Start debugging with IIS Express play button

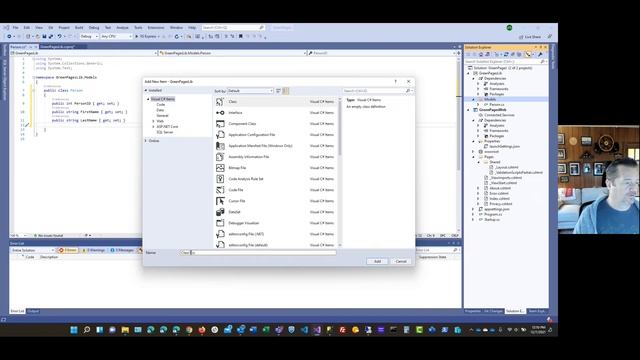[x=137, y=36]
